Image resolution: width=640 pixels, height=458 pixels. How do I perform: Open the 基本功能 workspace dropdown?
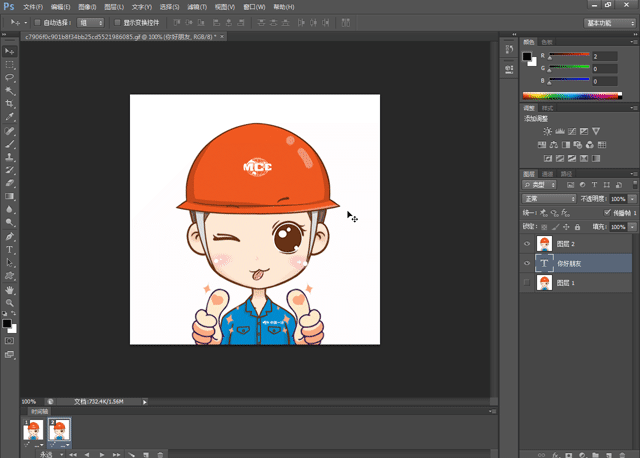click(610, 21)
